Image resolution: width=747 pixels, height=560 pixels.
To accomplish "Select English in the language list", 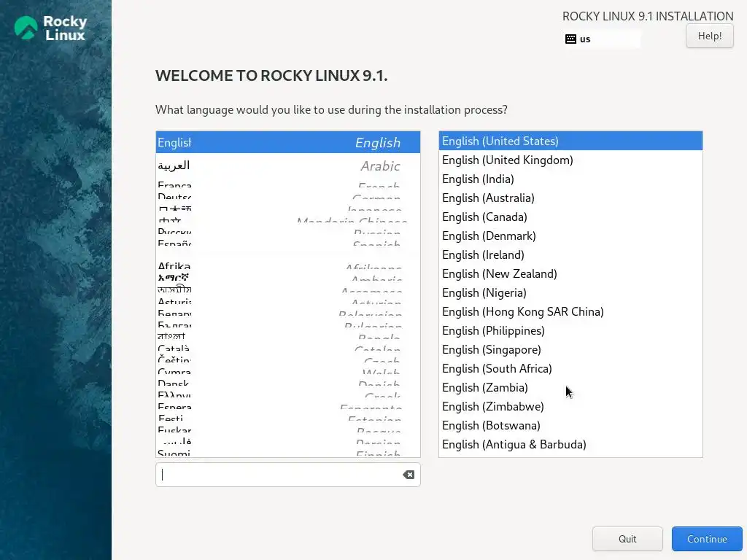I will (287, 142).
